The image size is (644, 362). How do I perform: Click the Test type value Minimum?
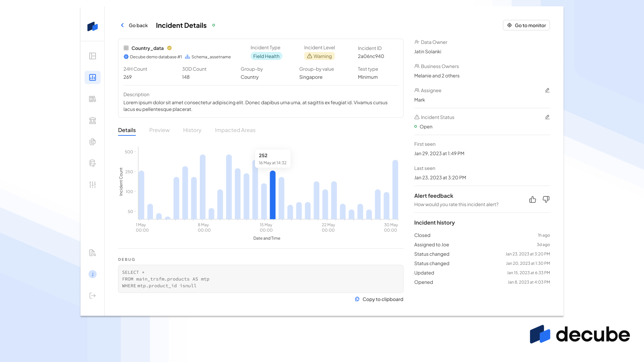coord(368,77)
